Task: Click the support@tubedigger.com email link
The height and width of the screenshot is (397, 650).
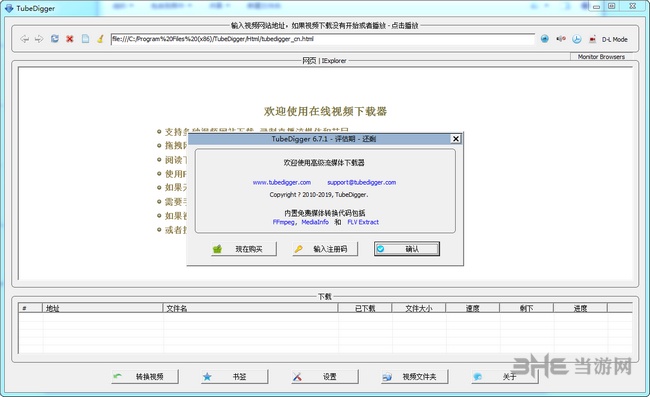Action: (361, 182)
